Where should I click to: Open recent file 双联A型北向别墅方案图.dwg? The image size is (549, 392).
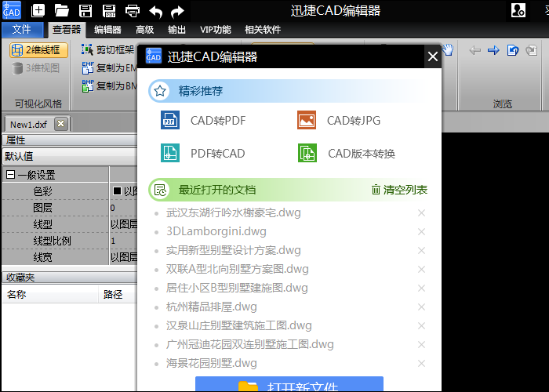pyautogui.click(x=238, y=269)
